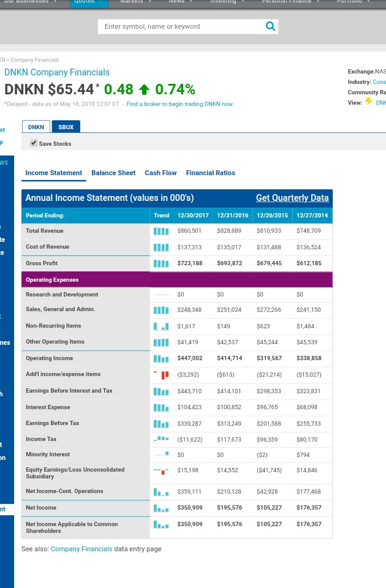Click the Earnings Before Interest and Tax trend chart
The height and width of the screenshot is (588, 386).
tap(161, 391)
